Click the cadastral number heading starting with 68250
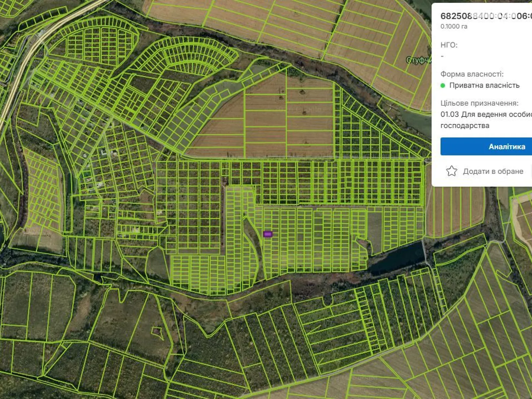Image resolution: width=532 pixels, height=399 pixels. [485, 16]
